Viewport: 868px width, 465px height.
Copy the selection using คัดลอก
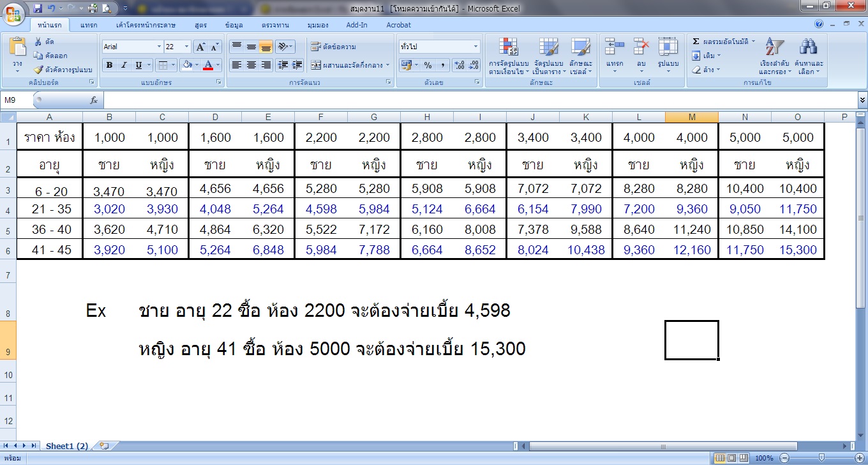pos(50,56)
